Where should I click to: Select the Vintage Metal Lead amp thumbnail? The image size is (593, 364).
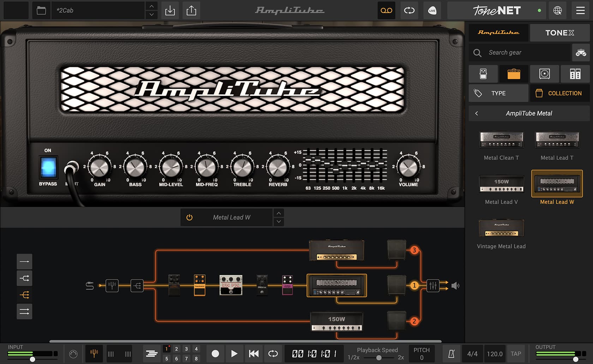point(501,228)
